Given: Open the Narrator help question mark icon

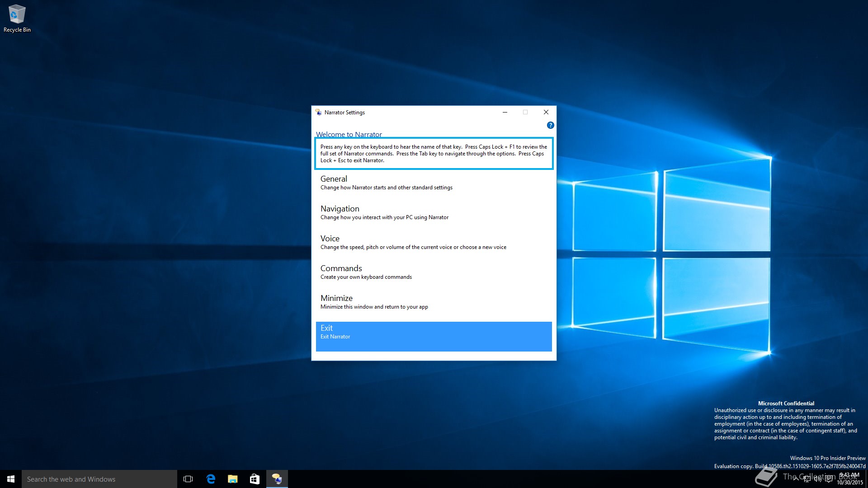Looking at the screenshot, I should [550, 125].
